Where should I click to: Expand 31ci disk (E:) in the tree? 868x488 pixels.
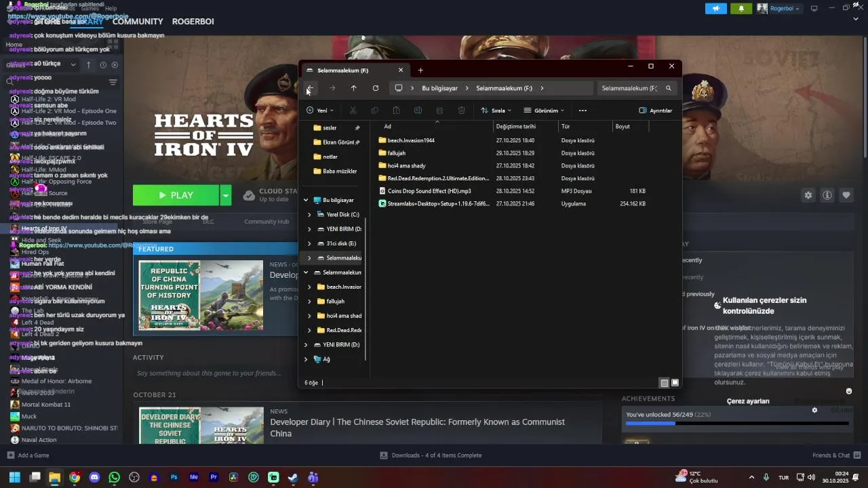[309, 243]
